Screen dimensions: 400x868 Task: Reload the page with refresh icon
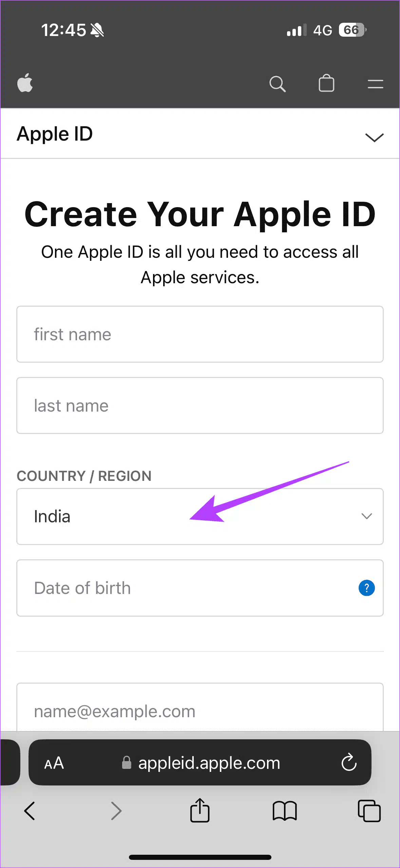point(349,763)
